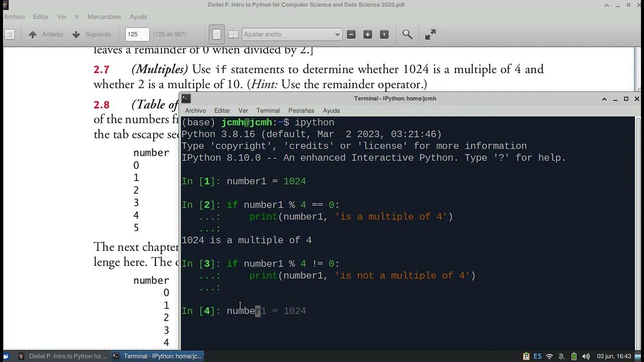Viewport: 644px width, 362px height.
Task: Switch to Terminal - IPython taskbar item
Action: tap(157, 356)
